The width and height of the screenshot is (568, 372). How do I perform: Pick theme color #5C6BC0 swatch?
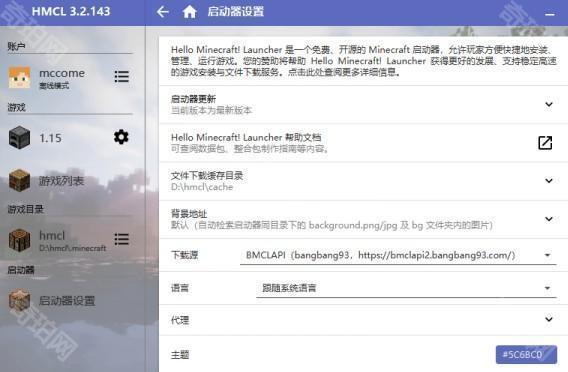pyautogui.click(x=526, y=355)
